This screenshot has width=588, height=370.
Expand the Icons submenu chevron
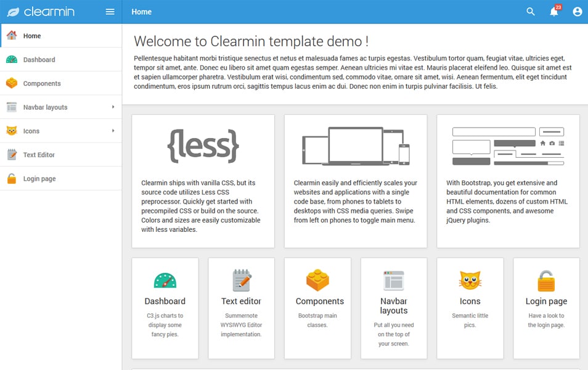(115, 130)
